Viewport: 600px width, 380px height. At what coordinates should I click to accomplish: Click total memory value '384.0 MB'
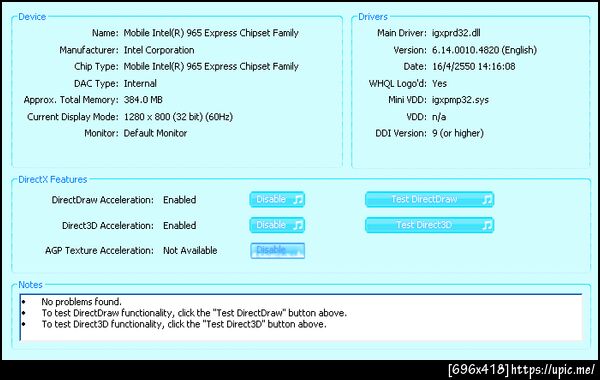click(x=143, y=100)
